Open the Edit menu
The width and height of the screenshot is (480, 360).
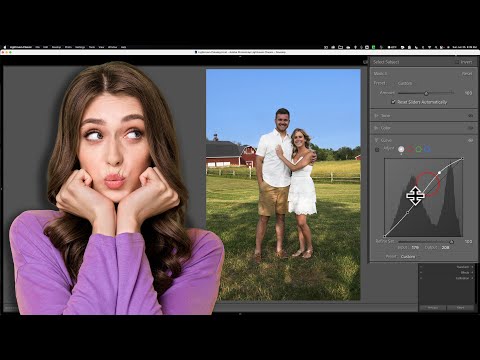(x=46, y=47)
